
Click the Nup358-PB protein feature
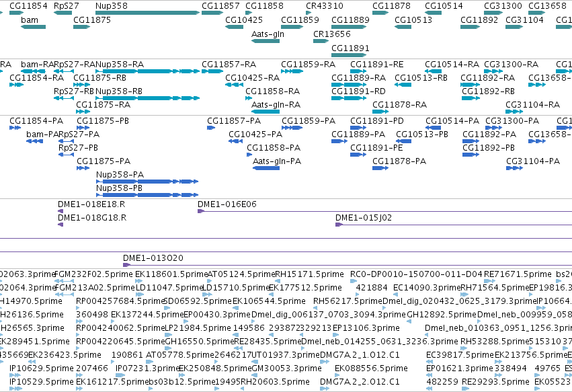(x=147, y=195)
